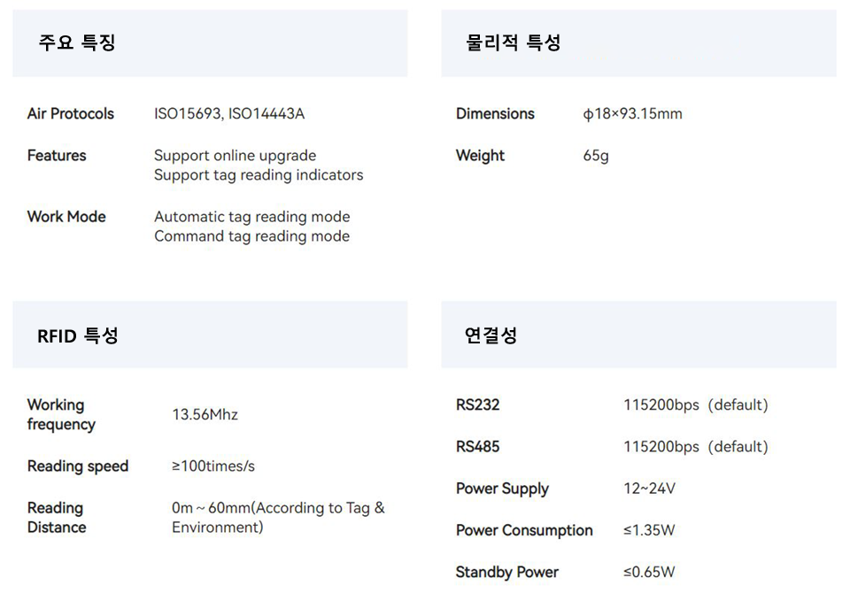The image size is (850, 616).
Task: Select the RFID 특성 section header
Action: coord(78,335)
